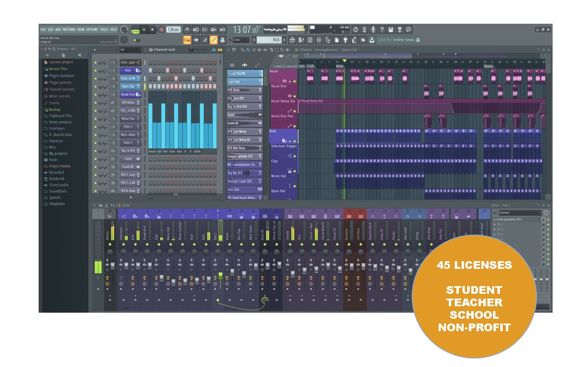Image resolution: width=588 pixels, height=367 pixels.
Task: Click the undo history icon
Action: click(x=355, y=29)
